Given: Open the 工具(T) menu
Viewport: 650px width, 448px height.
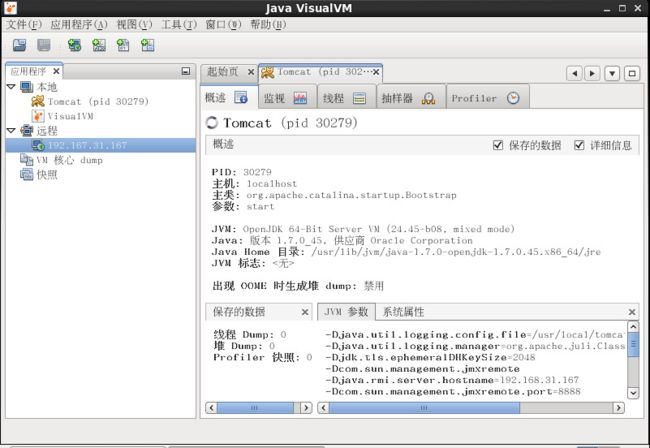Looking at the screenshot, I should click(179, 24).
